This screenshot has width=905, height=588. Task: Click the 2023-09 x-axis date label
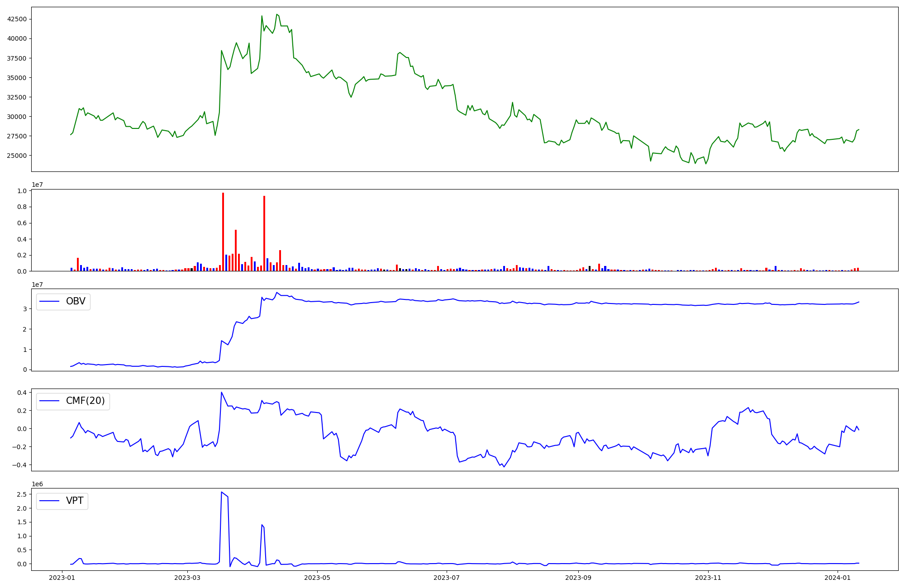coord(579,578)
